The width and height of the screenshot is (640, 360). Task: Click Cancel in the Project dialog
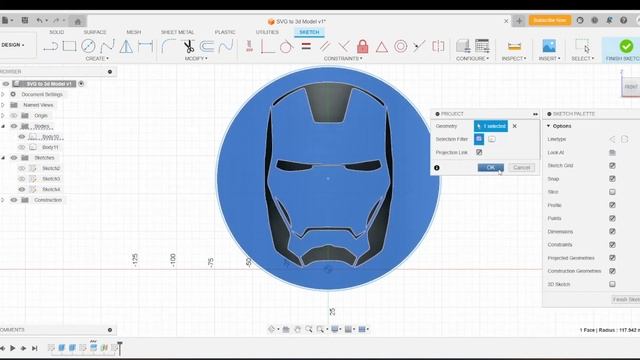coord(521,167)
